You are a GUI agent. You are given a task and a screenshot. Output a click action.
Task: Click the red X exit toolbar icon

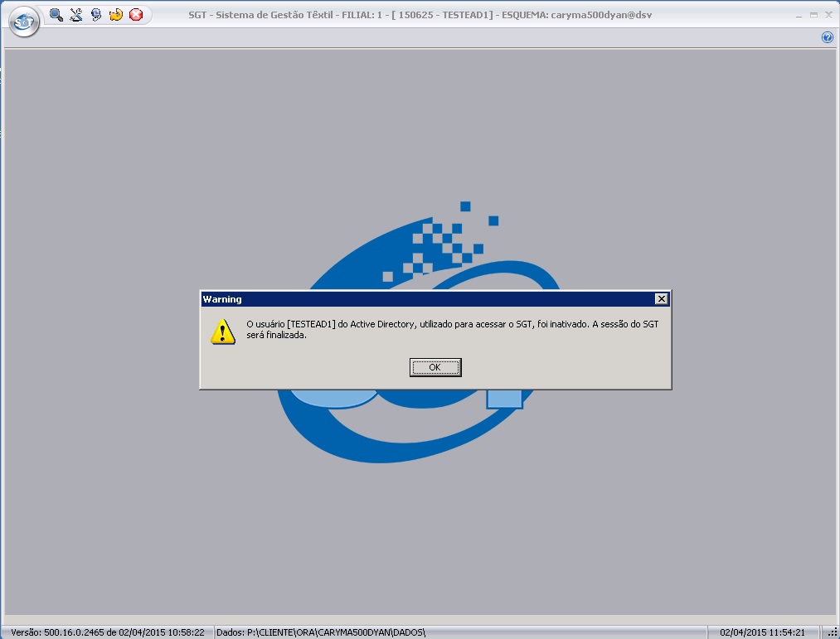pyautogui.click(x=136, y=14)
